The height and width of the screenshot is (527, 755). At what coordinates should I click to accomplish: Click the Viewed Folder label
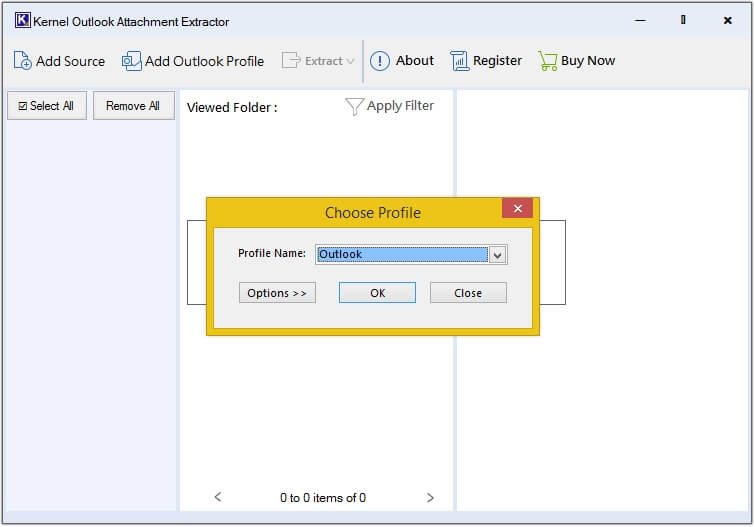[232, 107]
